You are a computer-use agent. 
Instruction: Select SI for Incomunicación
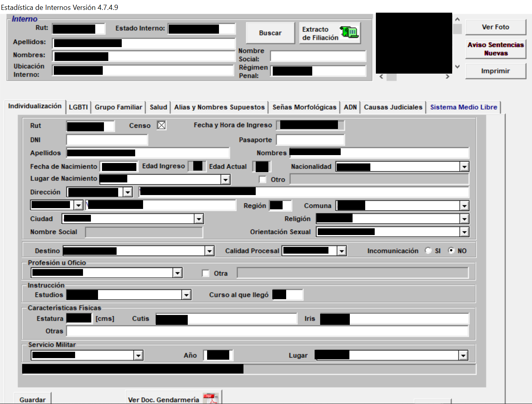pos(428,251)
